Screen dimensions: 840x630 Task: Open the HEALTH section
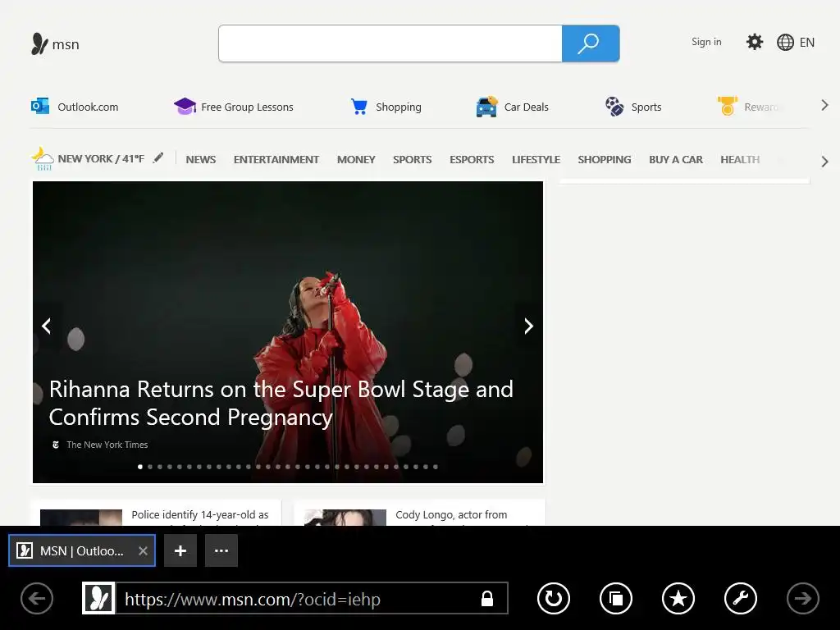click(x=740, y=160)
